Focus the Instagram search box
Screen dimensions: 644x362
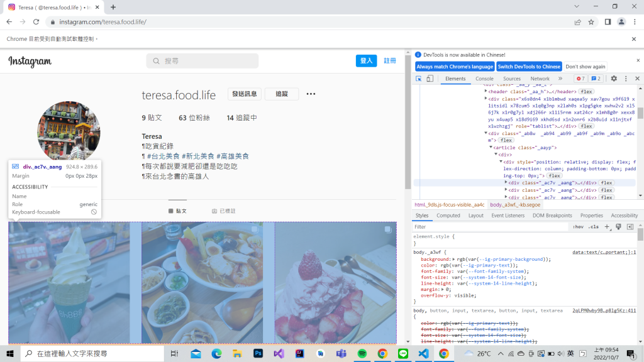coord(203,61)
